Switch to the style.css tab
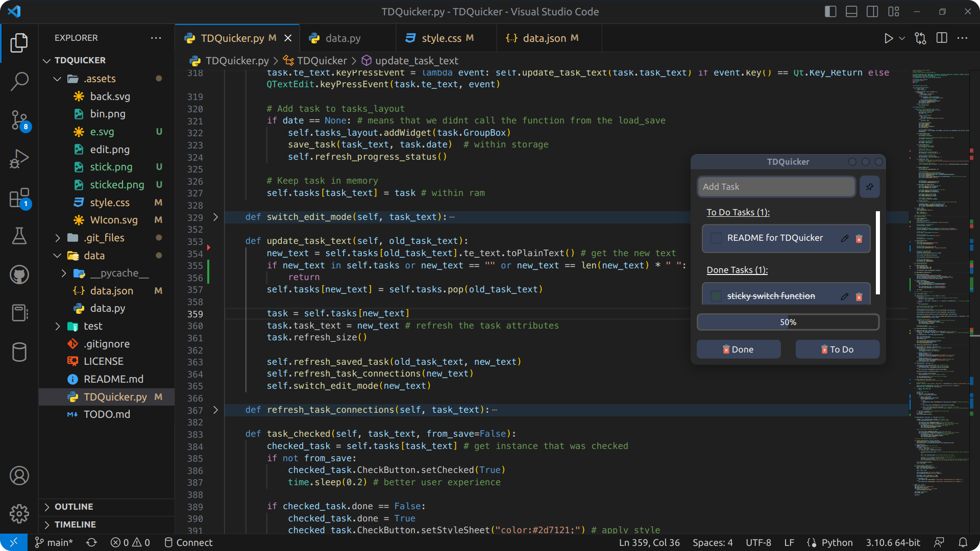Image resolution: width=980 pixels, height=551 pixels. pos(440,38)
